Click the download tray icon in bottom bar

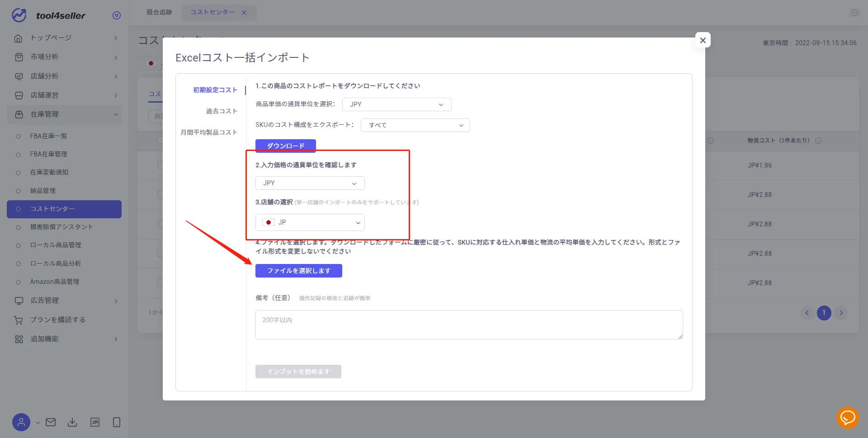pos(72,422)
